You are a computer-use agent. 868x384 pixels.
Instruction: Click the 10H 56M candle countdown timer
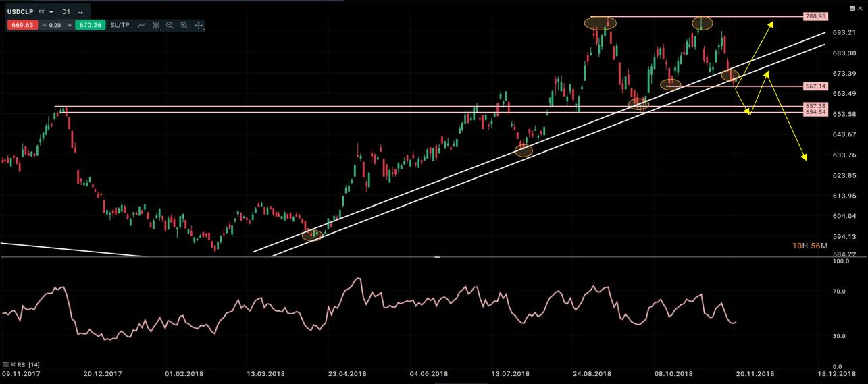click(810, 246)
